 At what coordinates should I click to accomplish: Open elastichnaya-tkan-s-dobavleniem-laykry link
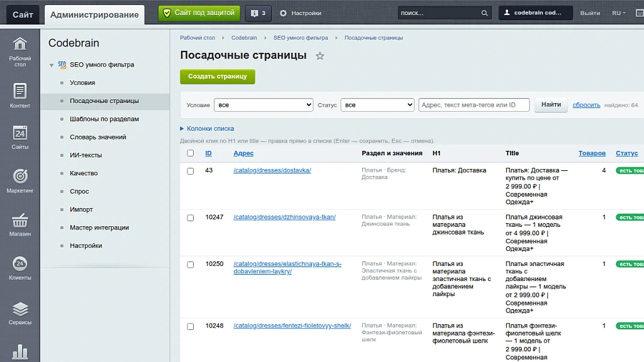coord(287,267)
